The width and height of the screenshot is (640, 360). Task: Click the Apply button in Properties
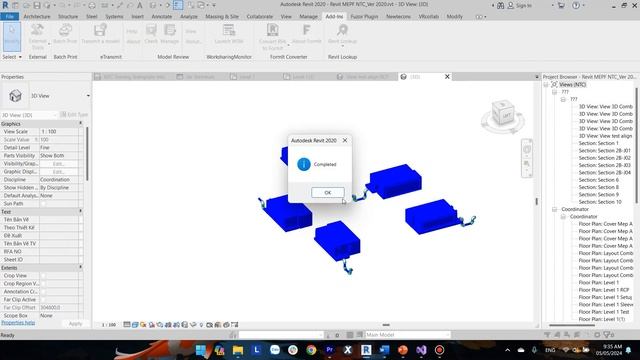click(x=76, y=324)
